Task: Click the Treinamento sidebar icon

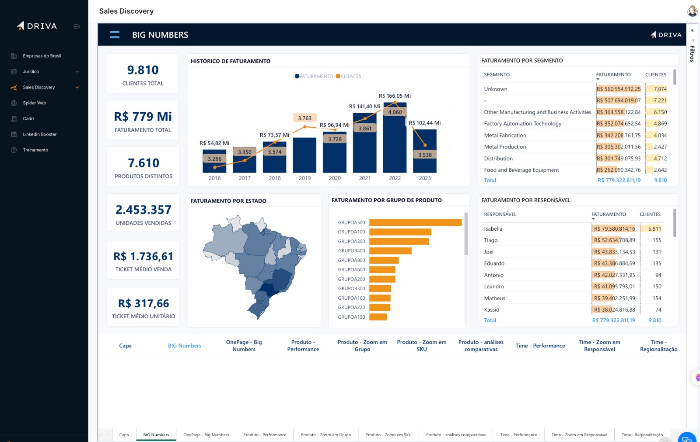Action: (x=13, y=149)
